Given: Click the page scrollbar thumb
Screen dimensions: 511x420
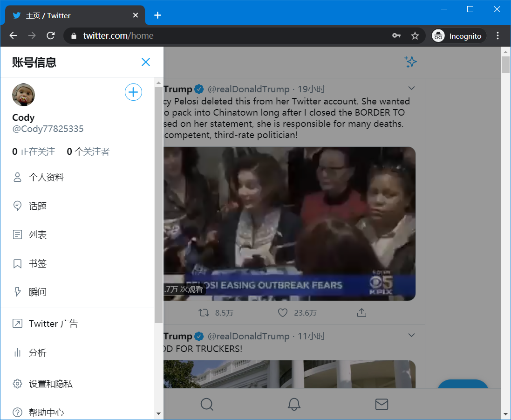Looking at the screenshot, I should coord(505,65).
